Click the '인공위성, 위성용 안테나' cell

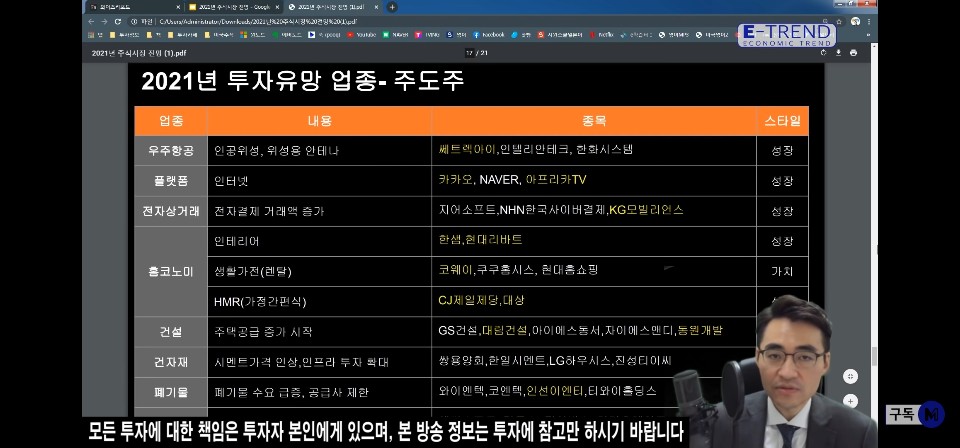click(320, 151)
